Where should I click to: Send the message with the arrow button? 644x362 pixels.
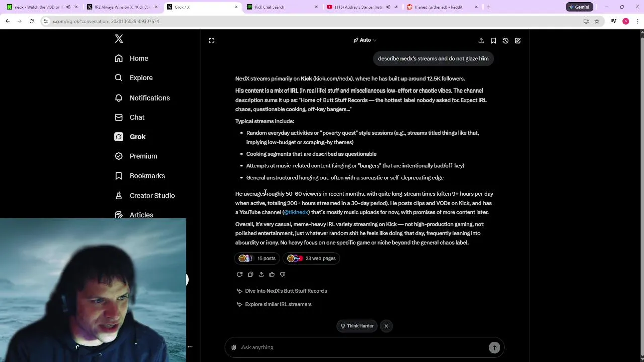[494, 347]
